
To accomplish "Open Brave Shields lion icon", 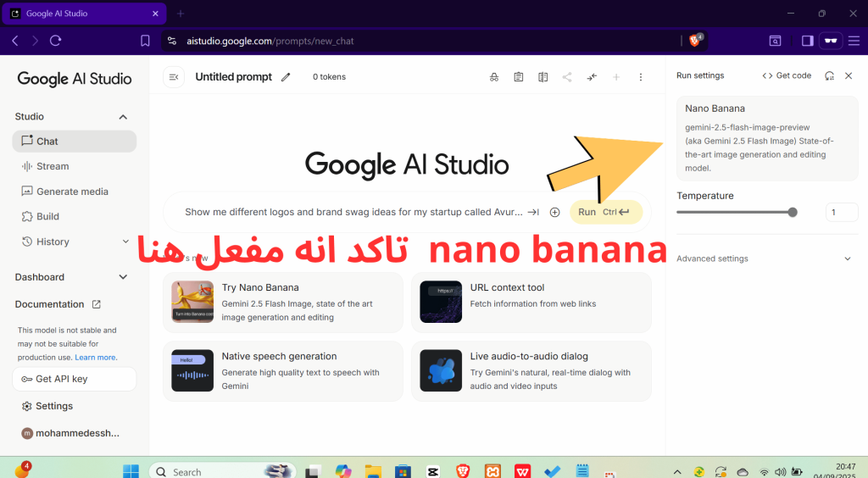I will 695,41.
